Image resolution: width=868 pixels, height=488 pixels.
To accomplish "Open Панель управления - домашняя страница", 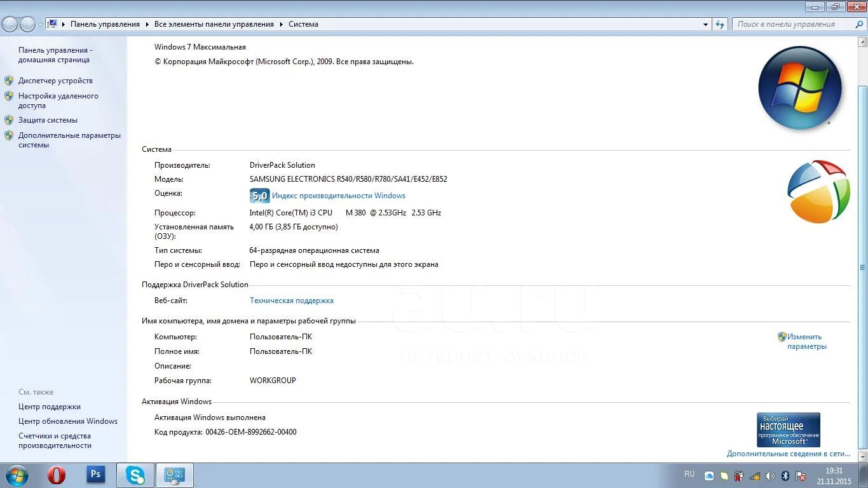I will tap(55, 55).
